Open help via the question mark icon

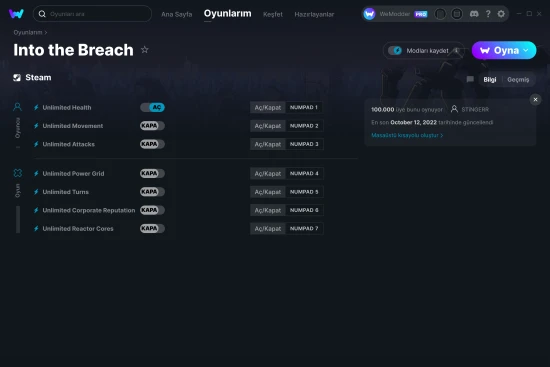click(488, 14)
